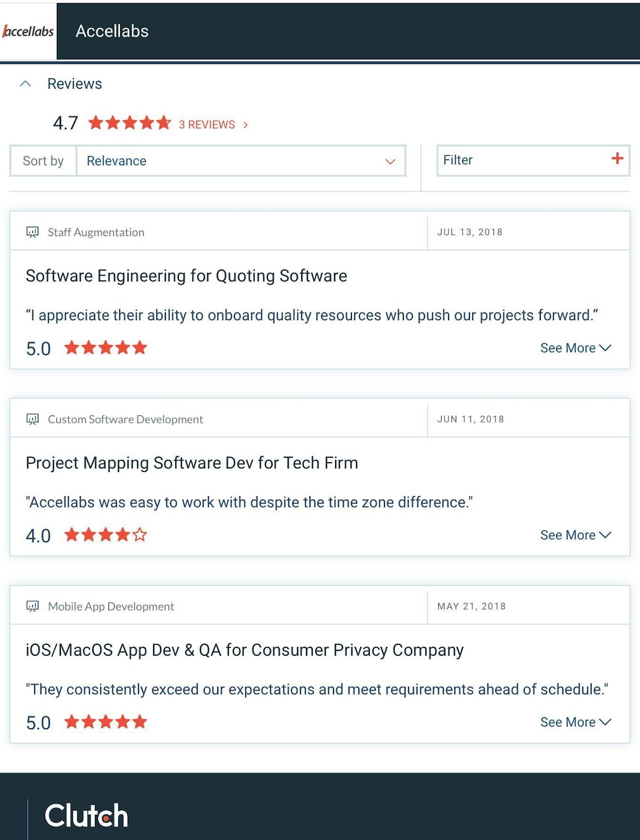Click the Accellabs logo in header
Screen dimensions: 640x840
point(28,31)
